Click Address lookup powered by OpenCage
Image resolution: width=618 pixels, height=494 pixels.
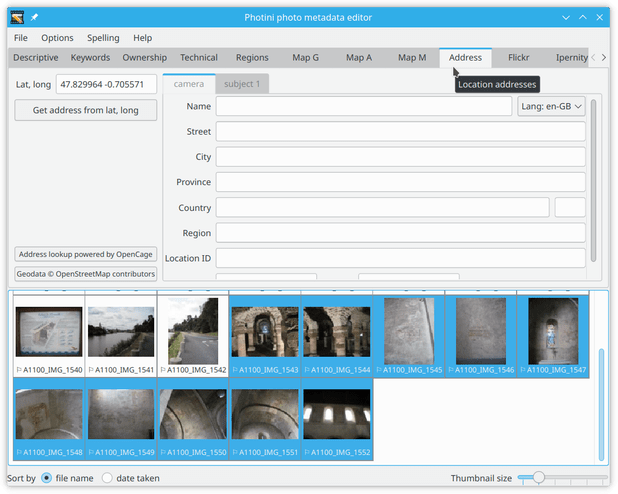pos(86,254)
